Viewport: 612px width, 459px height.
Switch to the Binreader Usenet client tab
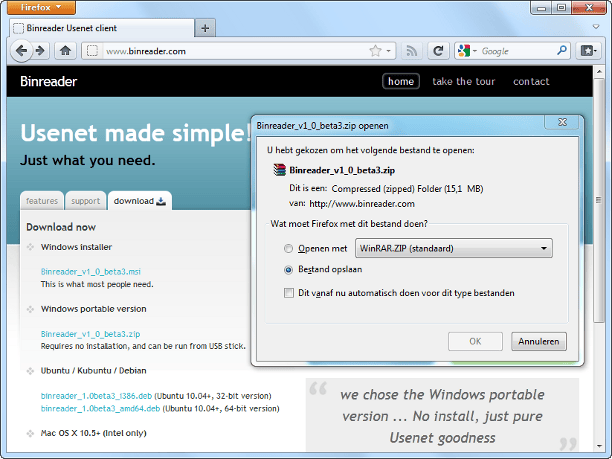click(101, 28)
